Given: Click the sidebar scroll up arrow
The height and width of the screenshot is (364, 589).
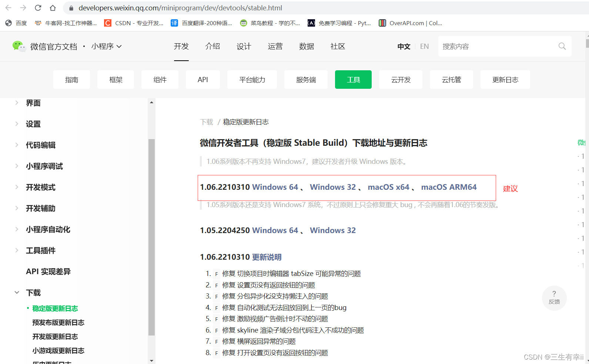Looking at the screenshot, I should pos(151,102).
